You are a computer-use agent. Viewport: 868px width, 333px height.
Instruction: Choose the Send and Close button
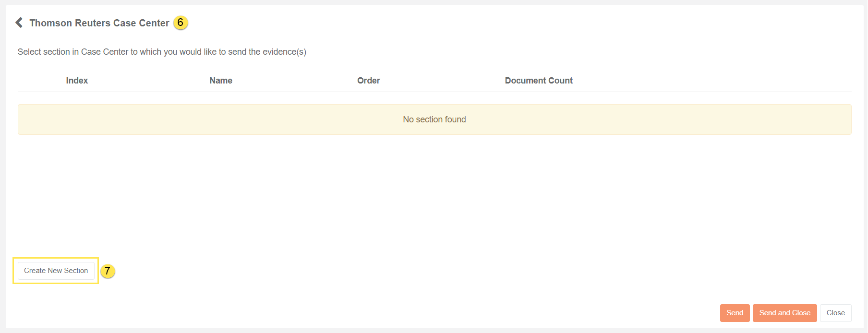point(784,313)
